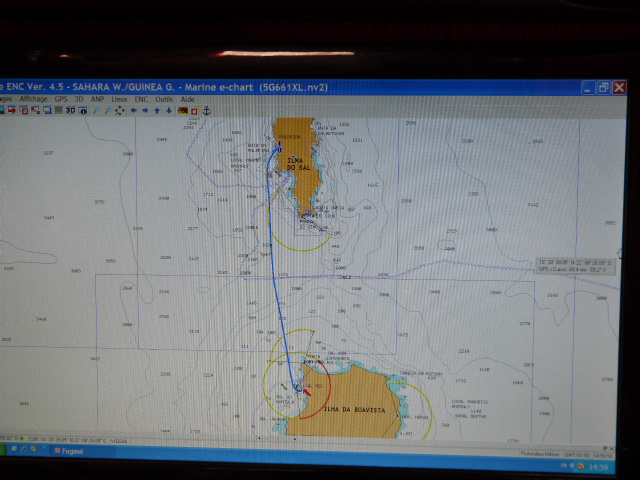Click Profondeur Mètres in status bar
This screenshot has height=480, width=640.
point(540,454)
